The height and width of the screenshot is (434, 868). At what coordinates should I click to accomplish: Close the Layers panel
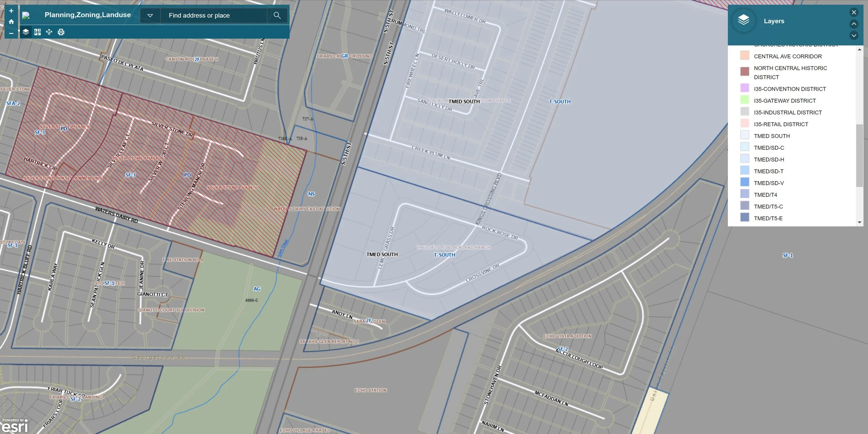(854, 12)
